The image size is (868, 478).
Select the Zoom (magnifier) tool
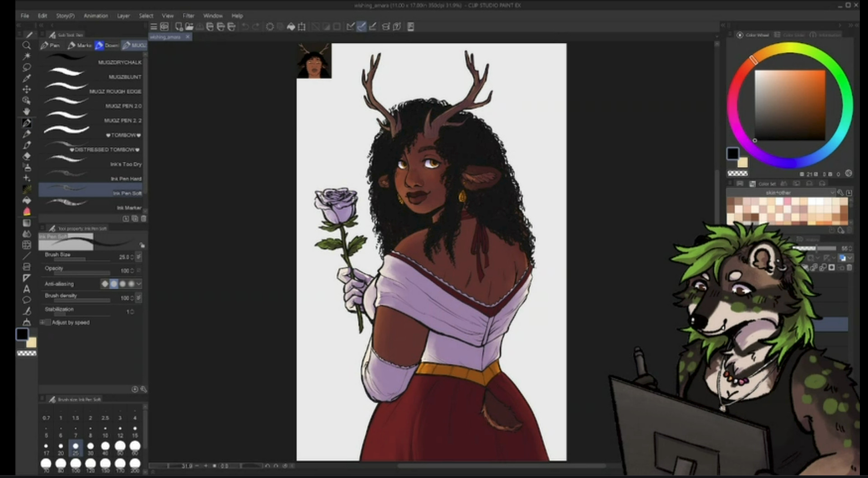pyautogui.click(x=27, y=45)
